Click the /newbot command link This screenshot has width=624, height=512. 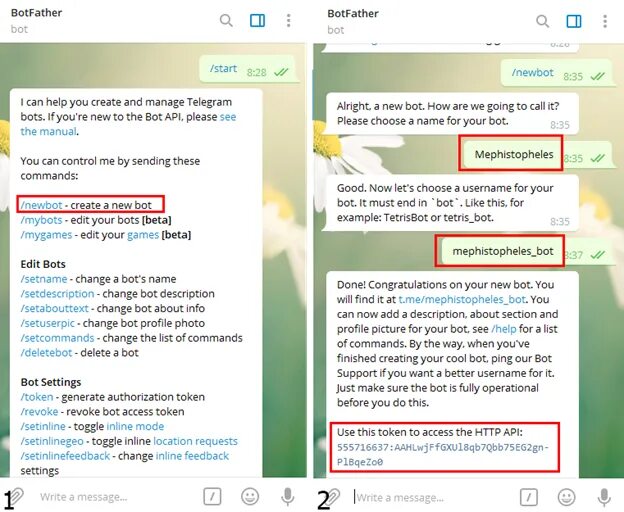click(x=41, y=205)
